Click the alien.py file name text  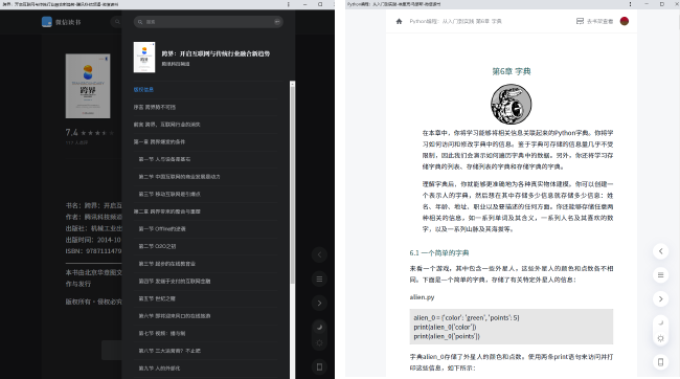coord(422,297)
